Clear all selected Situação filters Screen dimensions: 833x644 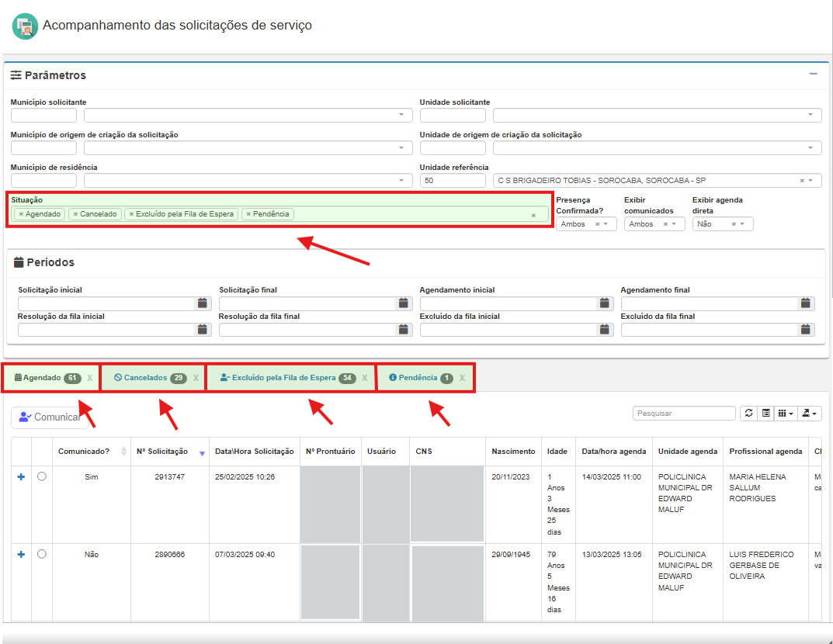pyautogui.click(x=533, y=215)
